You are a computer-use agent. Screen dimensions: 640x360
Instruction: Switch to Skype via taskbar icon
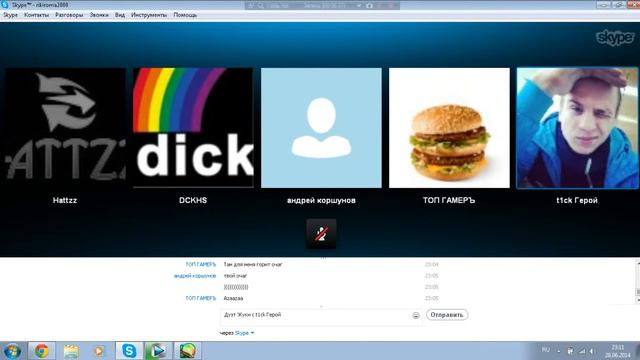click(x=129, y=351)
